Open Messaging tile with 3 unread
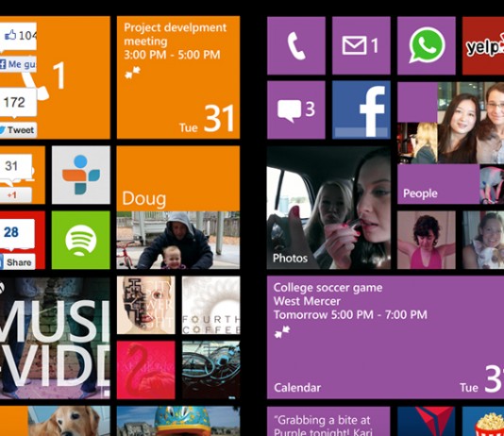The height and width of the screenshot is (436, 504). (x=296, y=109)
